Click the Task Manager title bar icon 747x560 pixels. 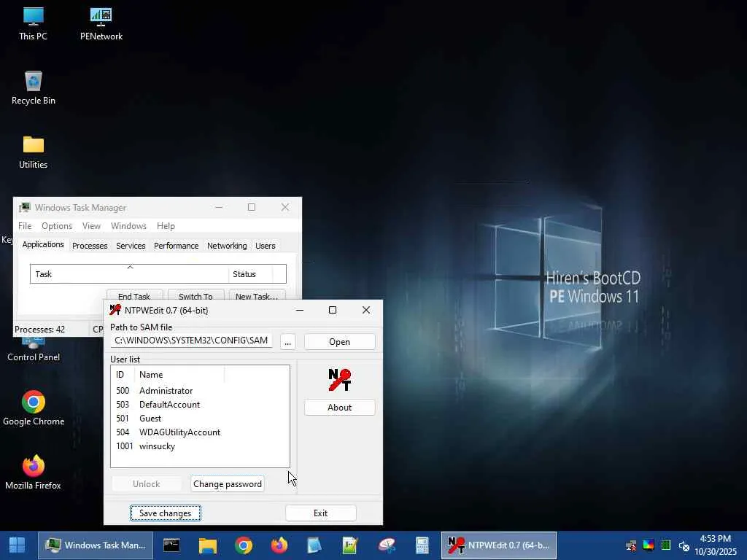click(24, 208)
